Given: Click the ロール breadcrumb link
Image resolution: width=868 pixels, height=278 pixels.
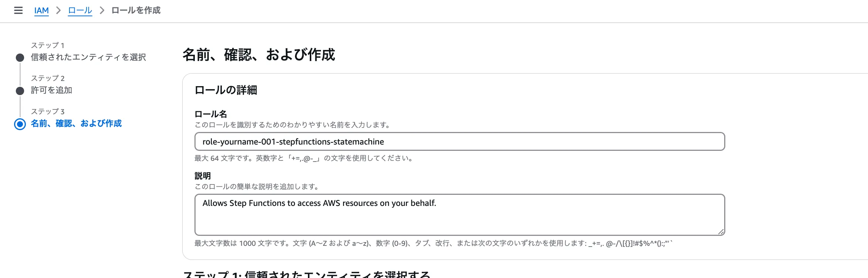Looking at the screenshot, I should tap(80, 10).
